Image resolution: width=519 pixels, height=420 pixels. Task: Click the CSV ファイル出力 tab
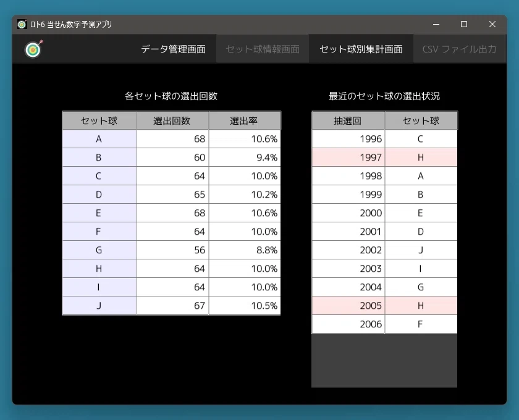click(x=460, y=49)
